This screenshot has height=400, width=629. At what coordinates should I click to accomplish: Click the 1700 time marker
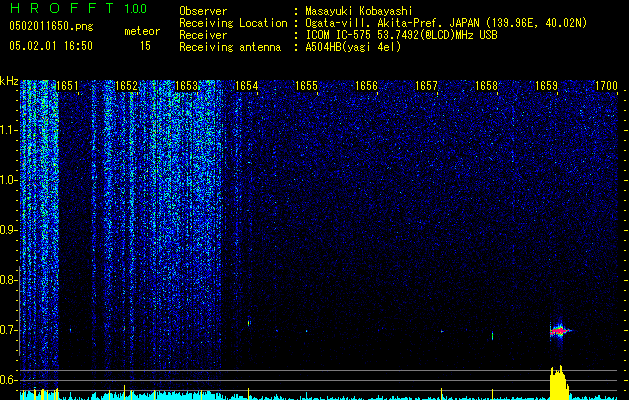pyautogui.click(x=606, y=86)
